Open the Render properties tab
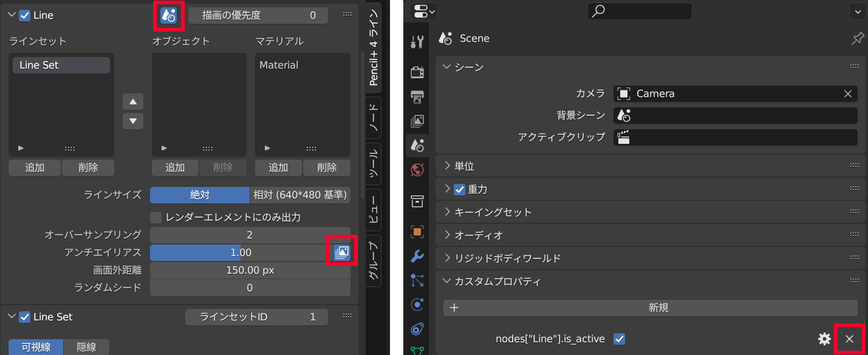The height and width of the screenshot is (355, 868). pyautogui.click(x=417, y=72)
